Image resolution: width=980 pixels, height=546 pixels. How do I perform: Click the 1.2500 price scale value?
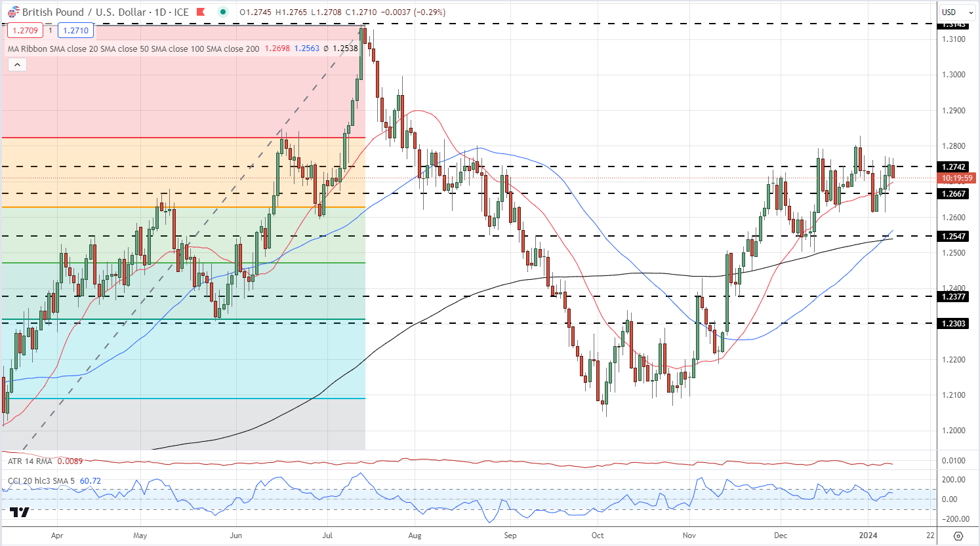(953, 253)
